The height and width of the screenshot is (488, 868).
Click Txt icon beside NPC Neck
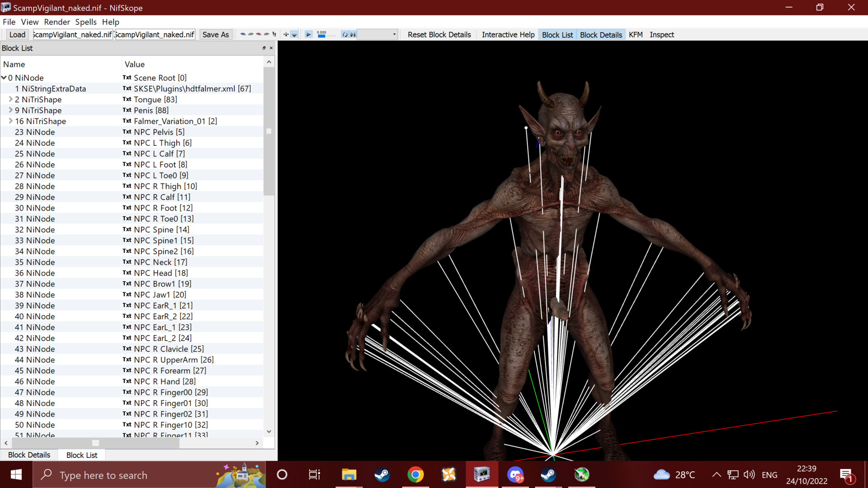(x=127, y=262)
